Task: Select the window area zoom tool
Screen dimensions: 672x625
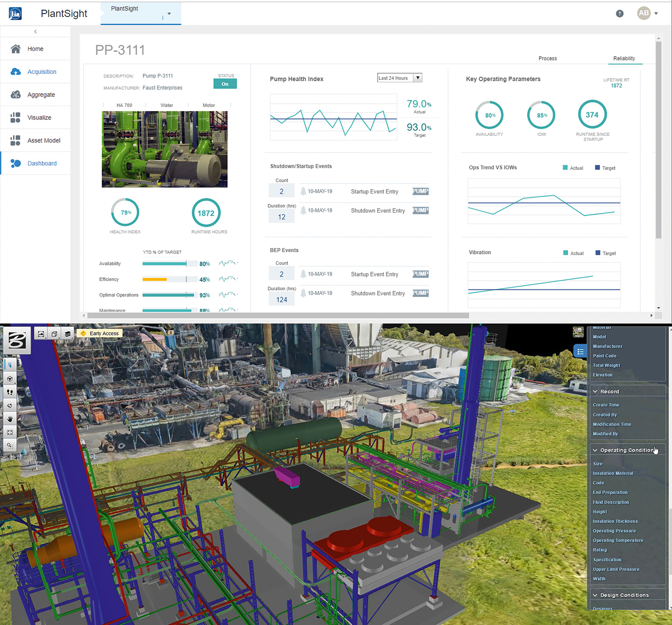Action: [10, 446]
